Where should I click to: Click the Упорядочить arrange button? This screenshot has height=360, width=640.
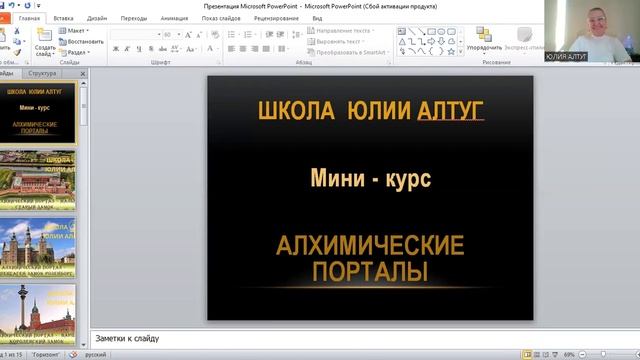(x=484, y=41)
